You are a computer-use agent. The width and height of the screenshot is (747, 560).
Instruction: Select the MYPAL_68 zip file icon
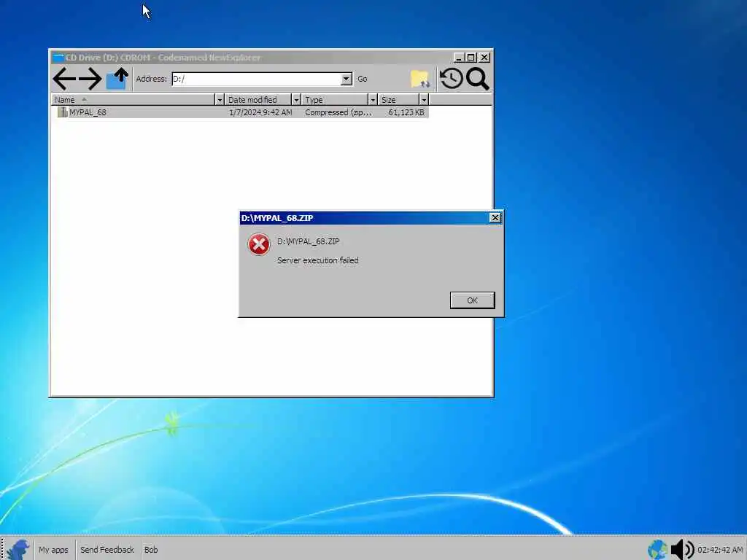tap(62, 112)
